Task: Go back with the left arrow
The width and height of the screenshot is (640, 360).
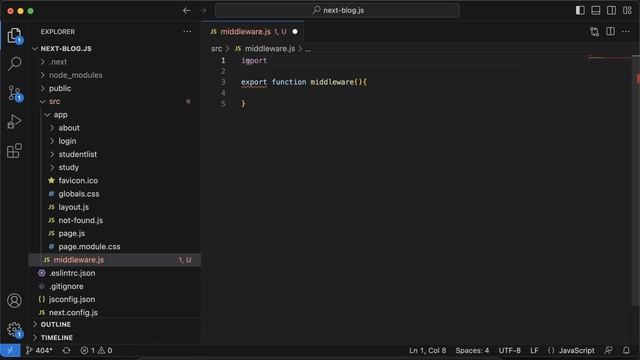Action: 187,11
